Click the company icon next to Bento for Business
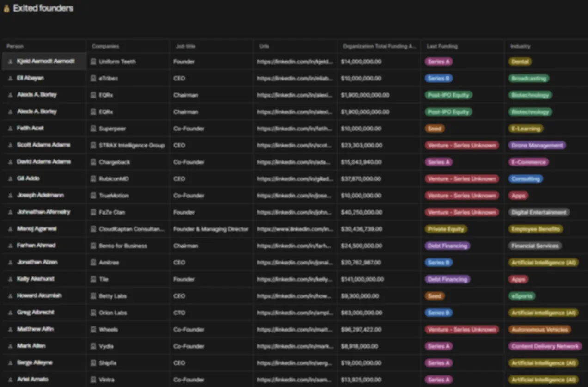The width and height of the screenshot is (588, 387). pyautogui.click(x=93, y=246)
